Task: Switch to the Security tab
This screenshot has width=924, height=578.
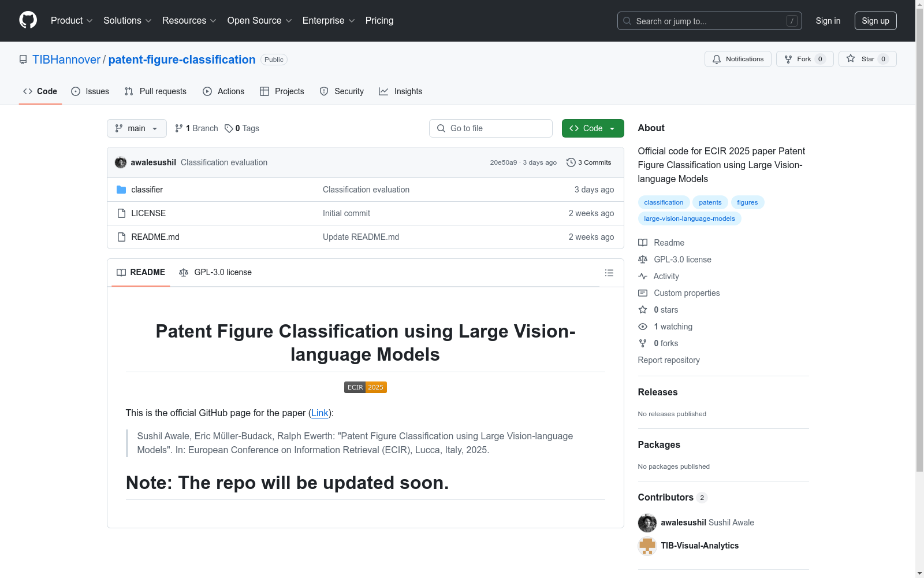Action: point(342,91)
